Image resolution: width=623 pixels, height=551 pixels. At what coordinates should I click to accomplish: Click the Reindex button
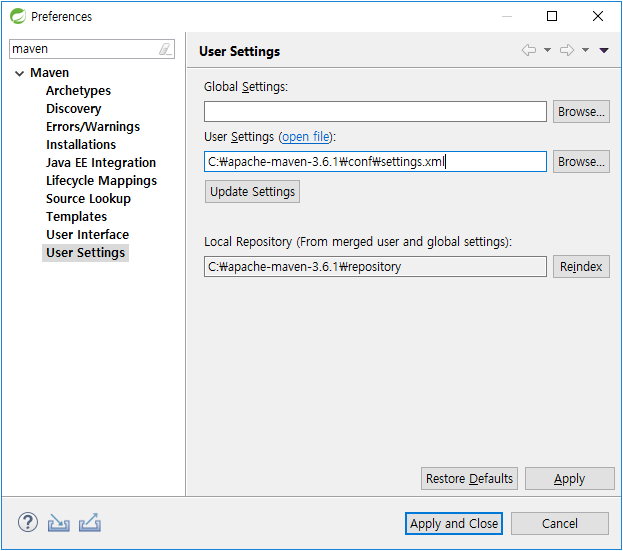(x=581, y=267)
